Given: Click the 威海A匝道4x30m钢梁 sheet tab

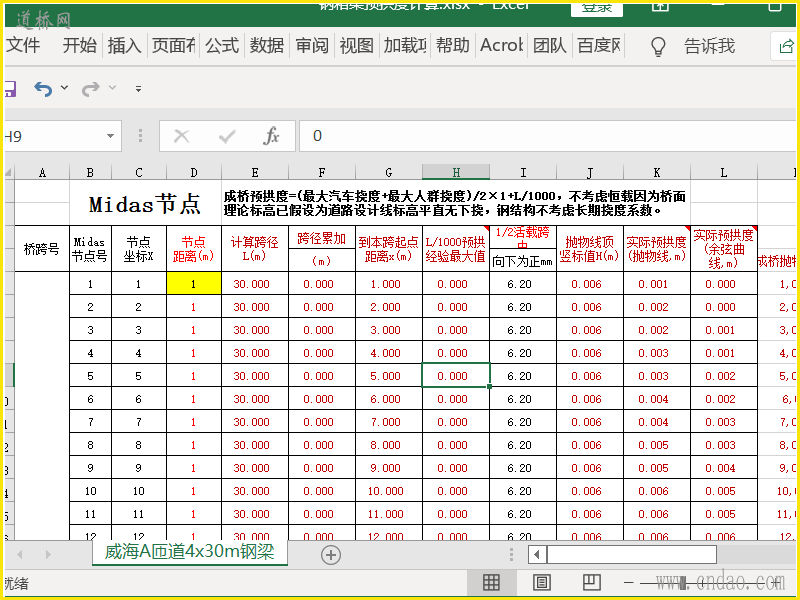Looking at the screenshot, I should point(190,552).
